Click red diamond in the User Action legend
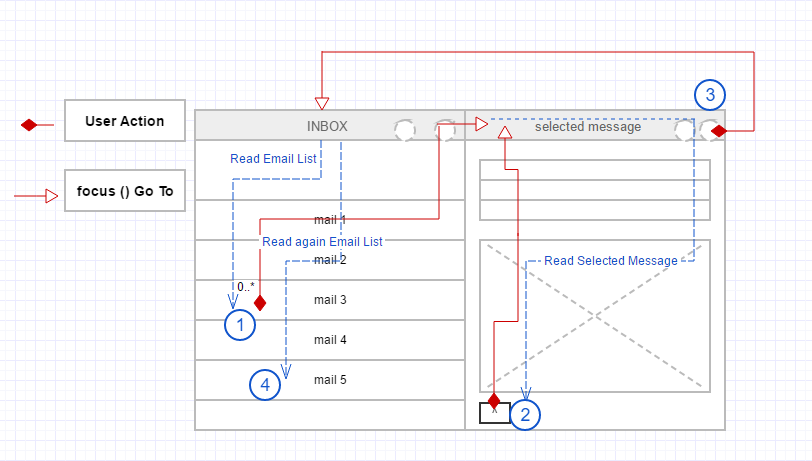Viewport: 812px width, 461px height. click(29, 125)
